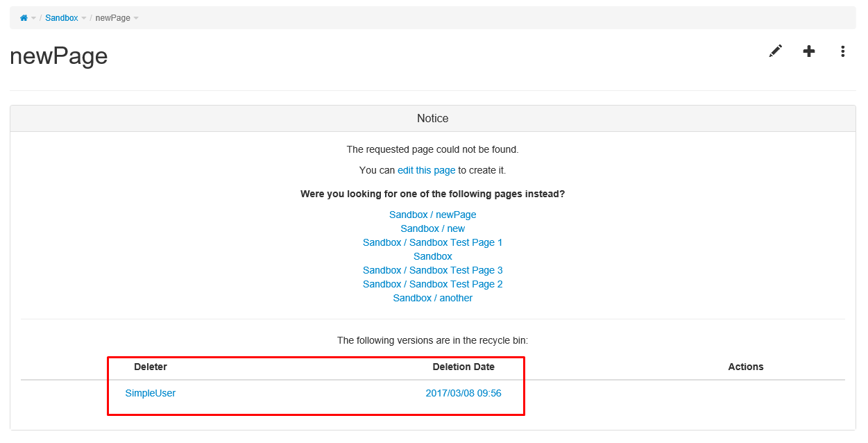Open the 'Sandbox / newPage' suggestion
Screen dimensions: 868x443
433,215
